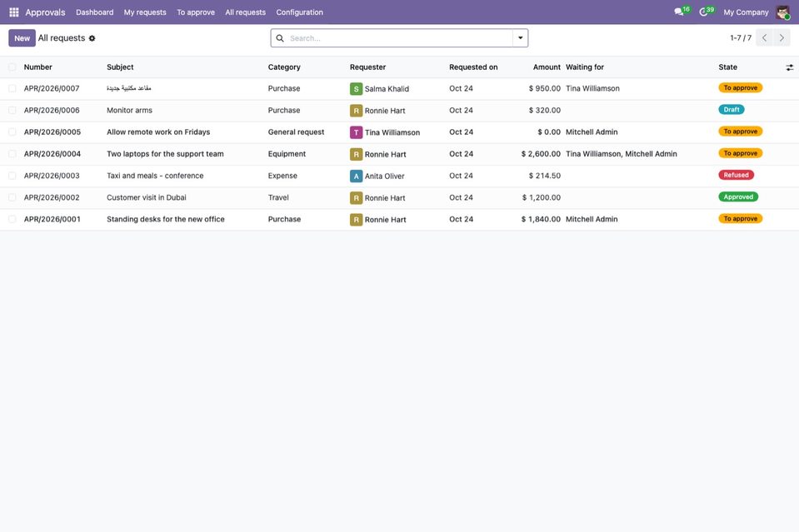Image resolution: width=799 pixels, height=532 pixels.
Task: Check the box for APR/2026/0007
Action: (x=12, y=88)
